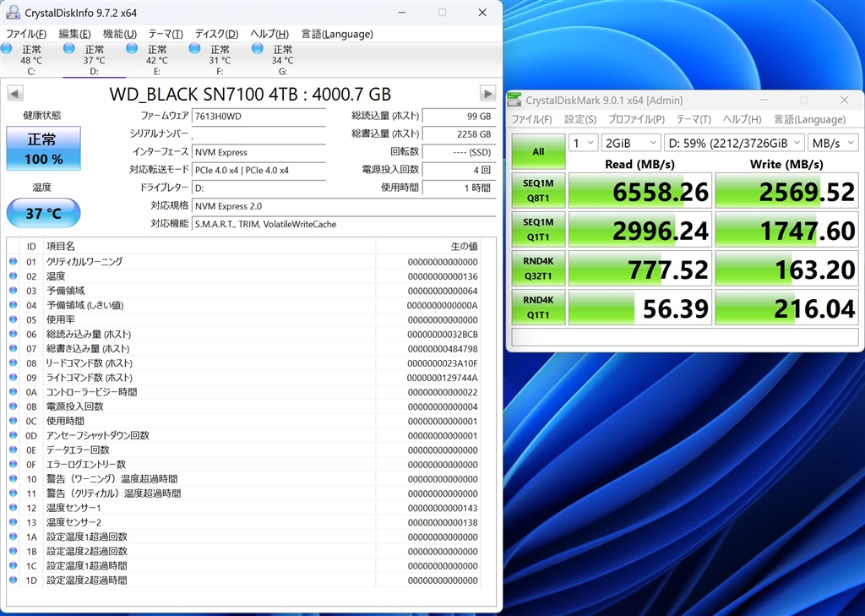Run the SEQ1M Q1T1 test
865x616 pixels.
click(538, 230)
